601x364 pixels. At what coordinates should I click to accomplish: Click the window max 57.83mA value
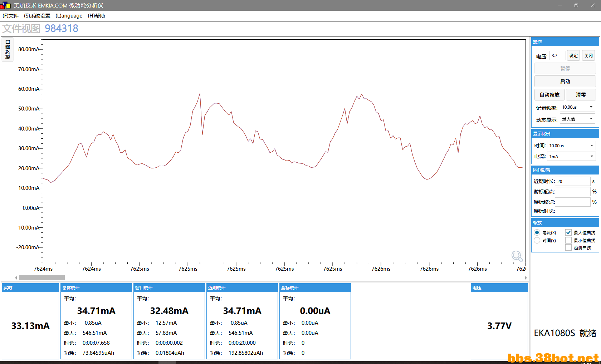tap(166, 333)
